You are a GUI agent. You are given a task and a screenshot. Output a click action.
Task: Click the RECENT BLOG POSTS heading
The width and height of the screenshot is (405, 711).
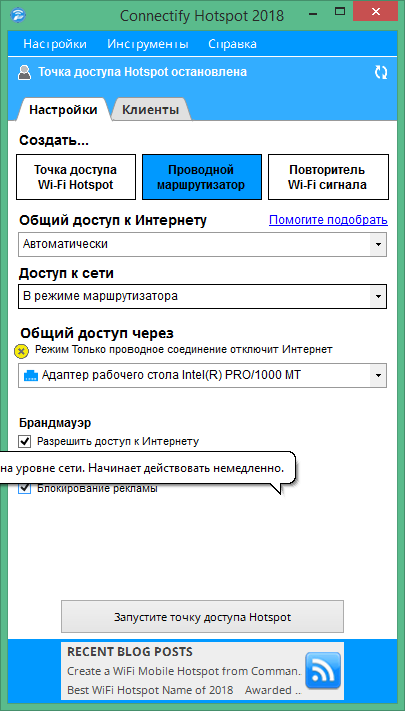coord(130,652)
